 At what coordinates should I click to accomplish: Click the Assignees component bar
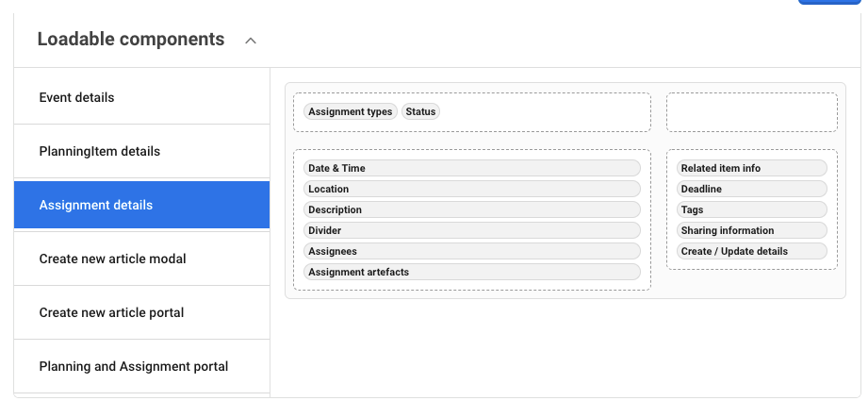(x=471, y=251)
